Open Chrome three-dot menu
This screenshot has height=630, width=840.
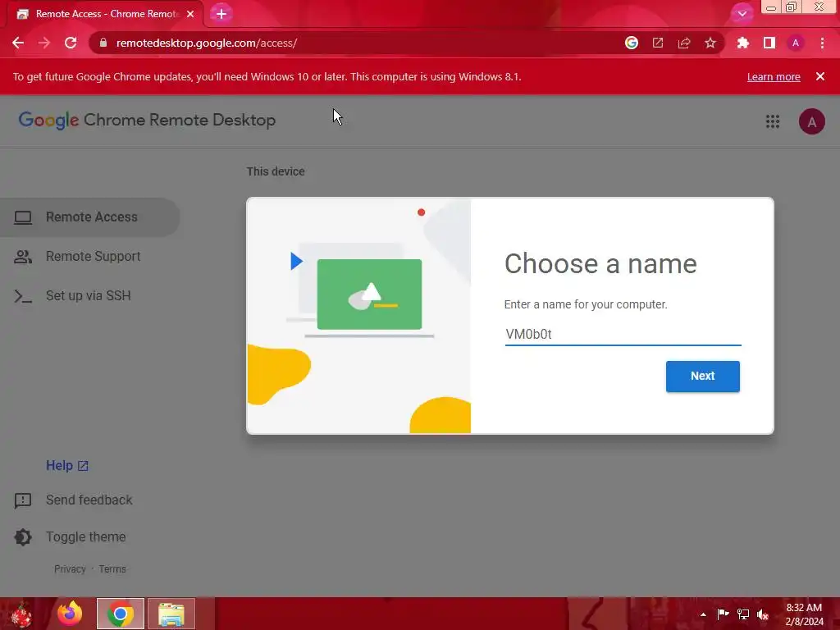pos(822,43)
